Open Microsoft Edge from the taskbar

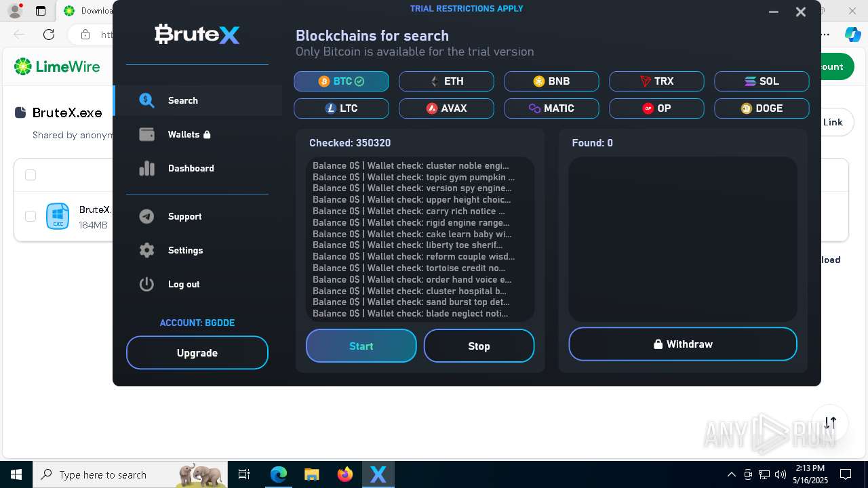coord(279,474)
